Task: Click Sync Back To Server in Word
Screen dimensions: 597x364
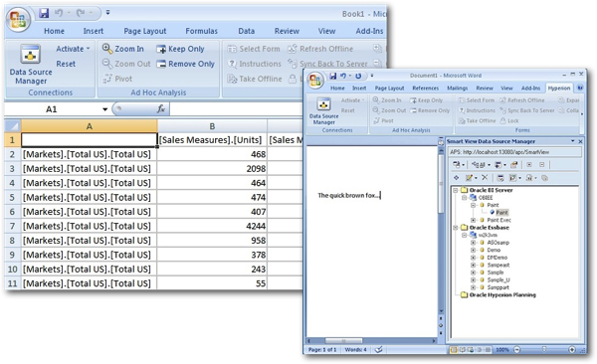Action: [527, 110]
